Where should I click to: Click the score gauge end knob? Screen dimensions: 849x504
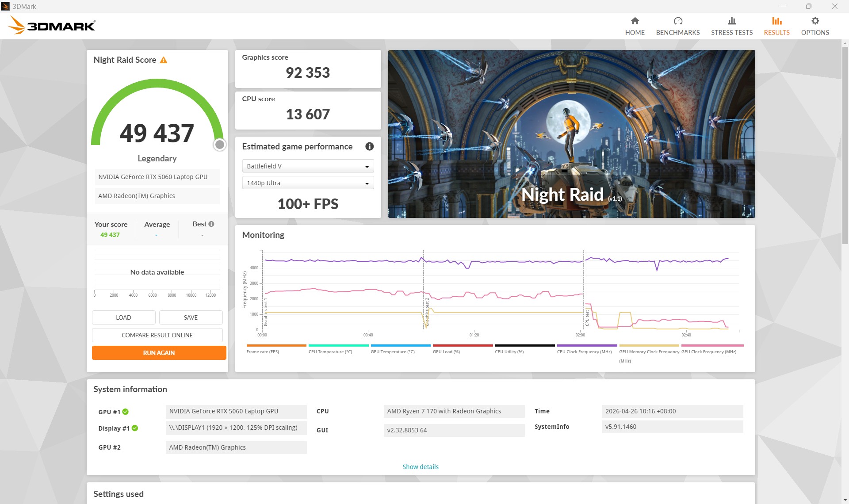click(x=220, y=145)
